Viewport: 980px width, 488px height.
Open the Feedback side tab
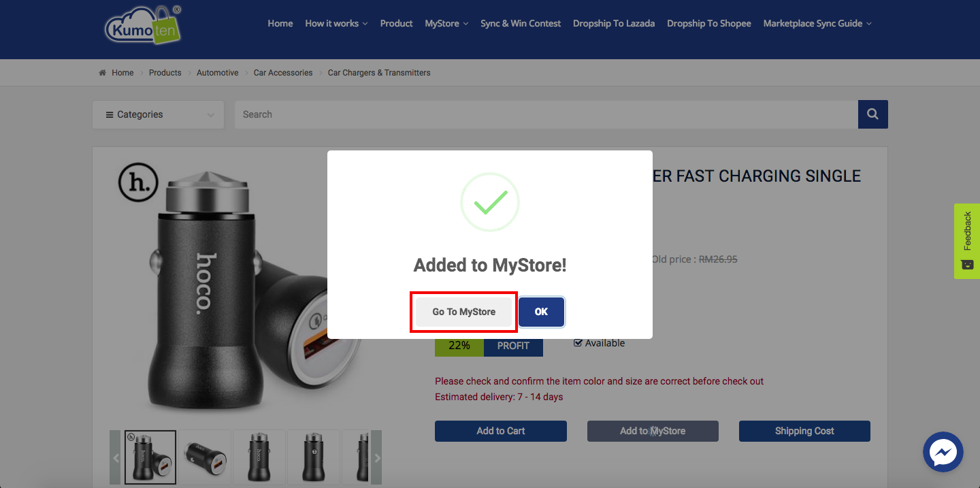coord(967,241)
